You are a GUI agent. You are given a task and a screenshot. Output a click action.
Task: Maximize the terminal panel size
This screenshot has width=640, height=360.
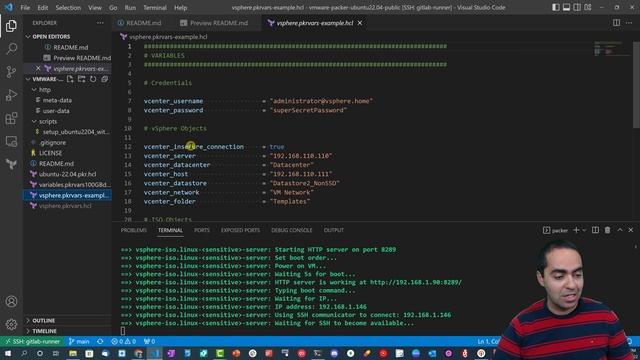[620, 230]
